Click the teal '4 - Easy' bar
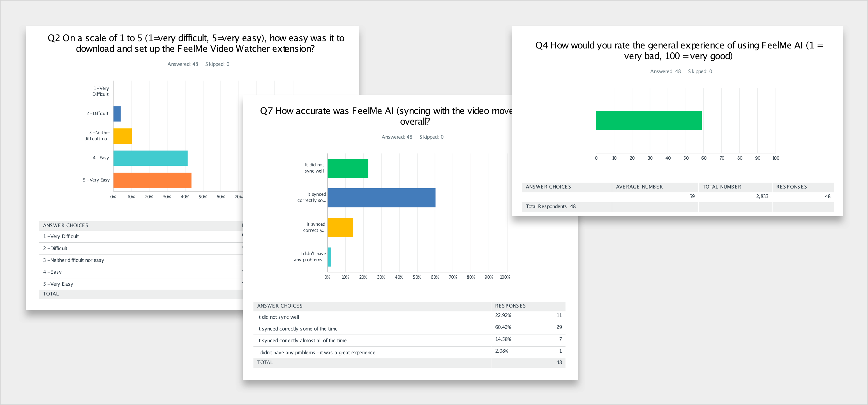 point(150,158)
